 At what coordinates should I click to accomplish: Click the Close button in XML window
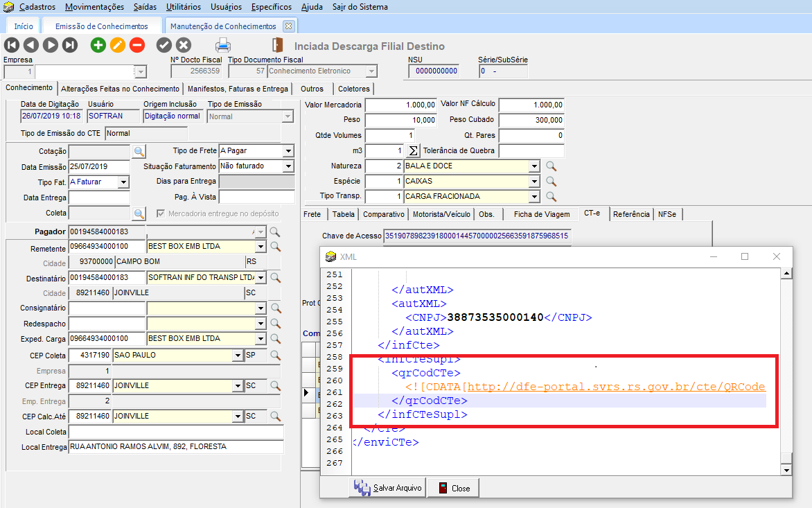point(453,488)
